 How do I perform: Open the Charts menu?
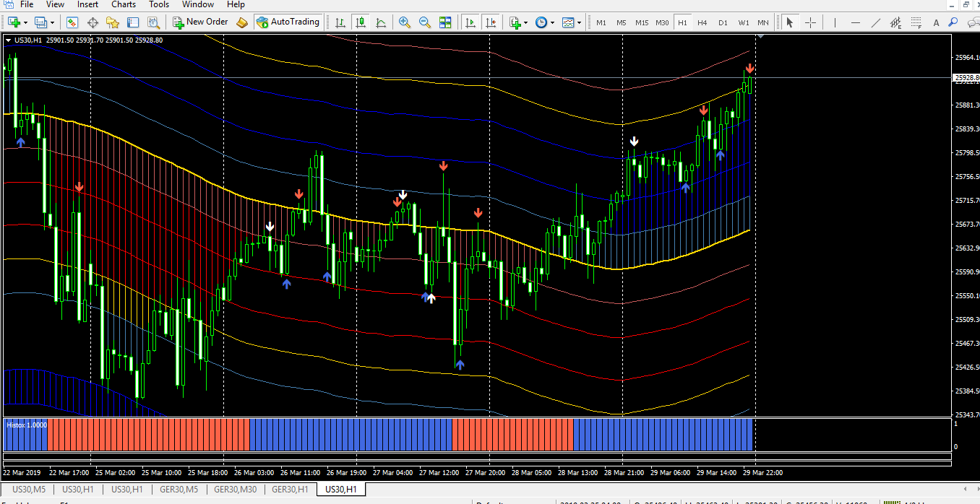[124, 4]
